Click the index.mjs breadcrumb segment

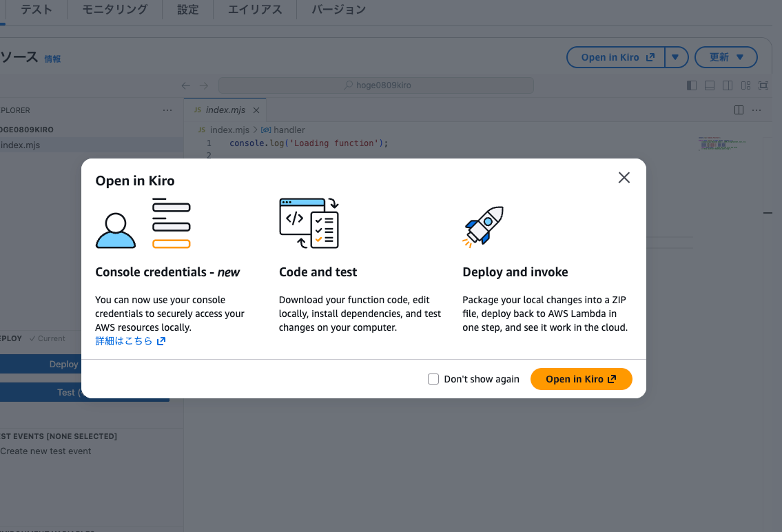click(x=229, y=130)
